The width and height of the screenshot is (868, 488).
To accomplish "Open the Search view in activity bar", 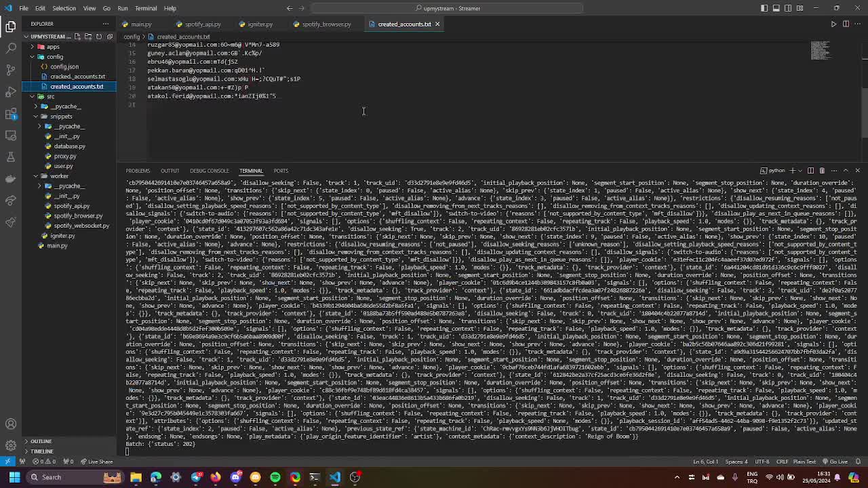I will pos(11,48).
